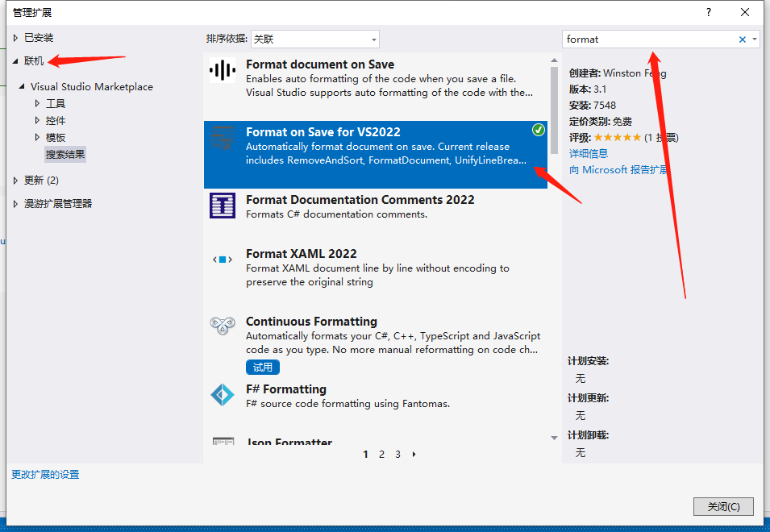Click the Format Documentation Comments 2022 icon
Image resolution: width=770 pixels, height=532 pixels.
(223, 206)
